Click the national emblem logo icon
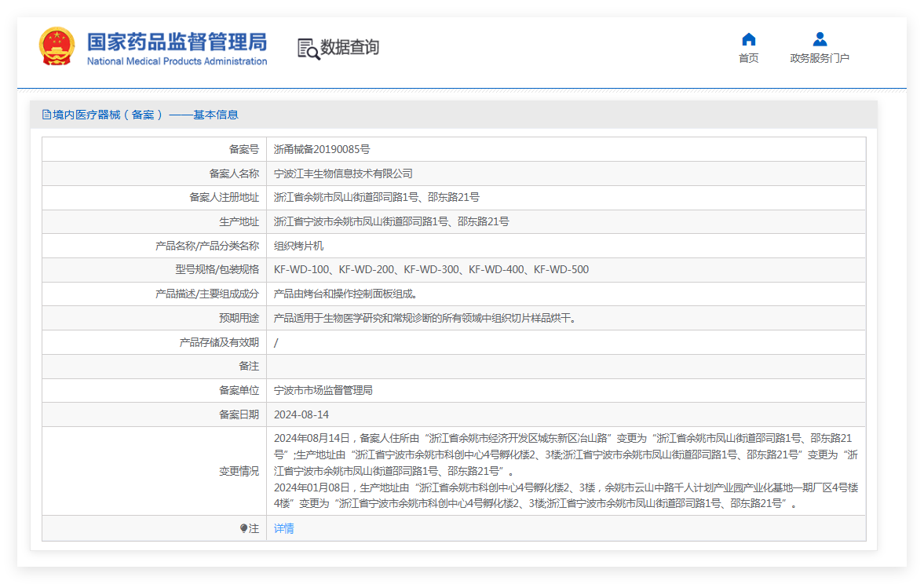The image size is (924, 584). [x=57, y=46]
